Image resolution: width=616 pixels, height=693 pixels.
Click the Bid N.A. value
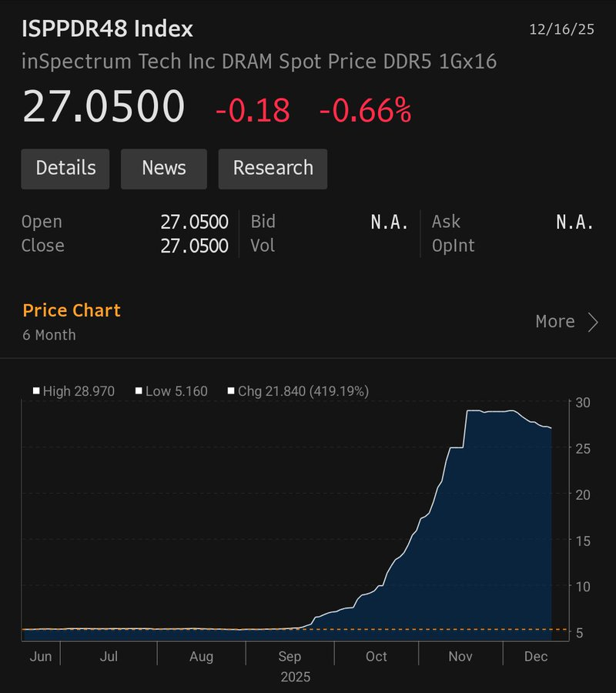(x=390, y=222)
